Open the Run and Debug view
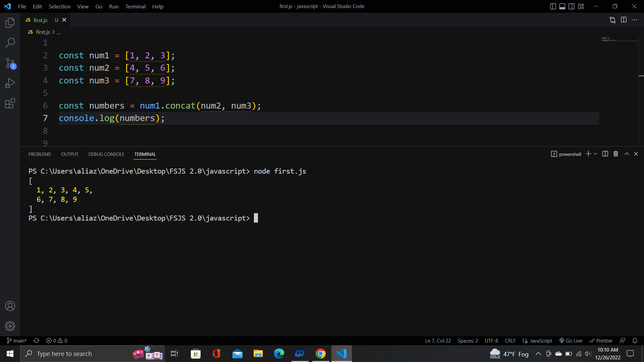This screenshot has width=644, height=362. click(x=10, y=83)
